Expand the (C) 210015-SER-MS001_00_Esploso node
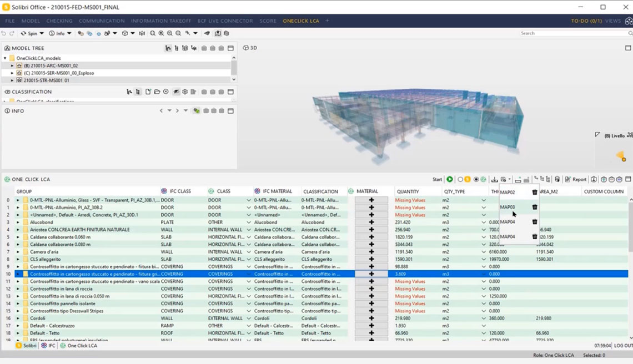Screen dimensions: 633x364 coord(12,73)
